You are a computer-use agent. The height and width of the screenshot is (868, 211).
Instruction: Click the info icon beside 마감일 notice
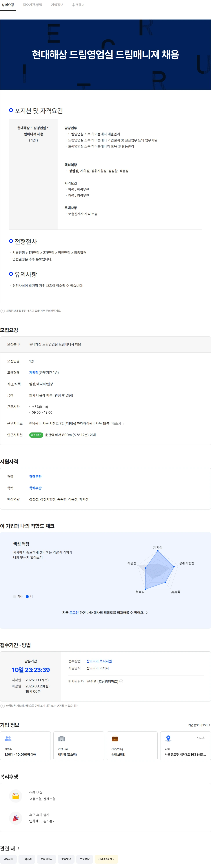click(x=3, y=706)
